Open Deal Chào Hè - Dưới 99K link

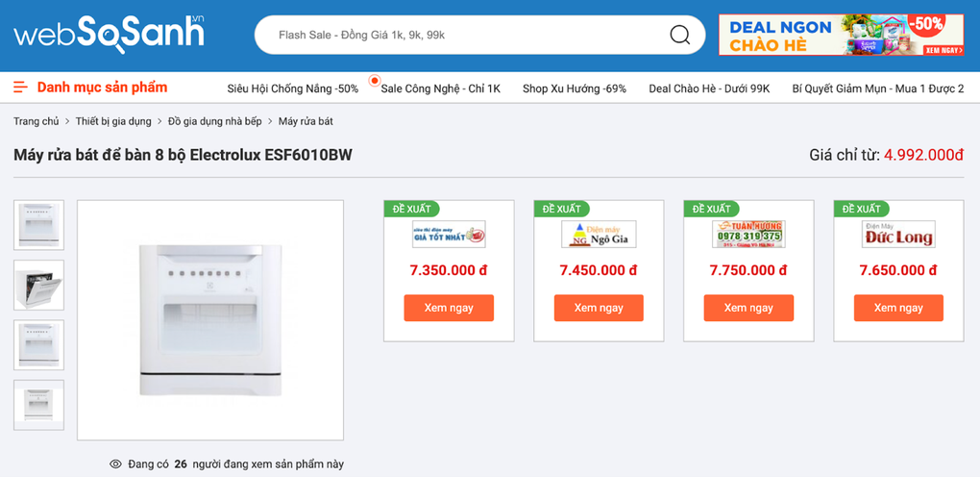click(x=709, y=88)
